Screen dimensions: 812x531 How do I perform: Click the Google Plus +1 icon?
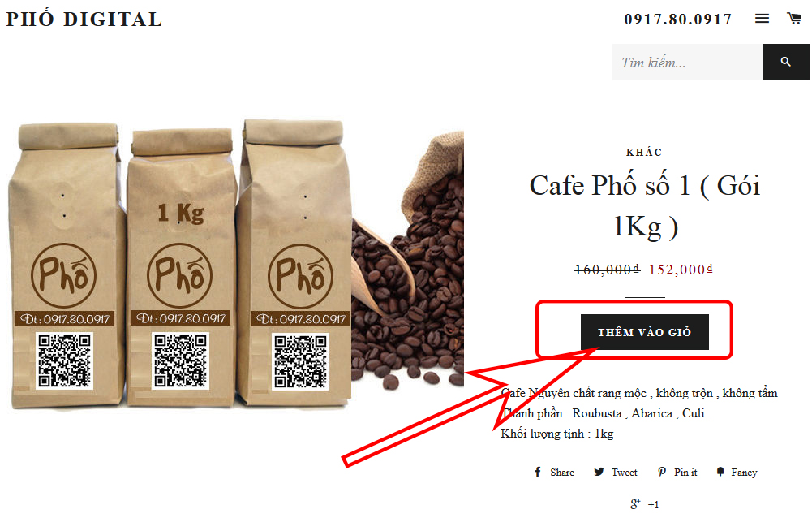(x=635, y=503)
